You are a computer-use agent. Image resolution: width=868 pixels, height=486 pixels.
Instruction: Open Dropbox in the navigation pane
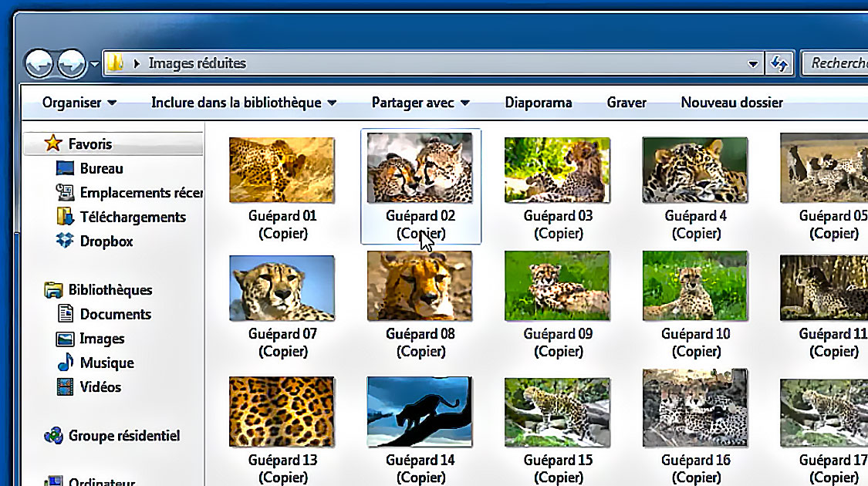(106, 241)
